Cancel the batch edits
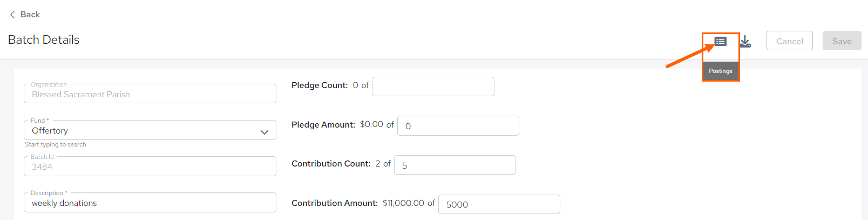868x220 pixels. (x=790, y=41)
